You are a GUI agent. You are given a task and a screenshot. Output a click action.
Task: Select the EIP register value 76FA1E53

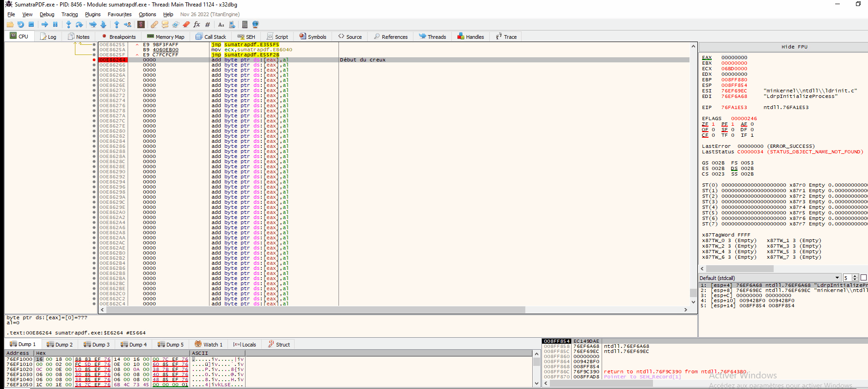pyautogui.click(x=734, y=107)
